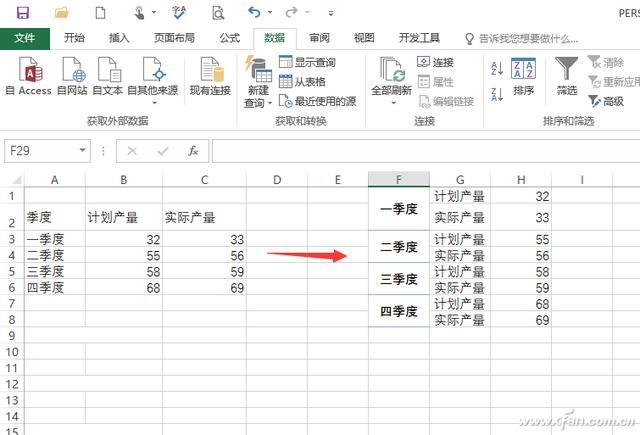Click the 全部刷新 icon
The image size is (640, 435).
point(391,75)
